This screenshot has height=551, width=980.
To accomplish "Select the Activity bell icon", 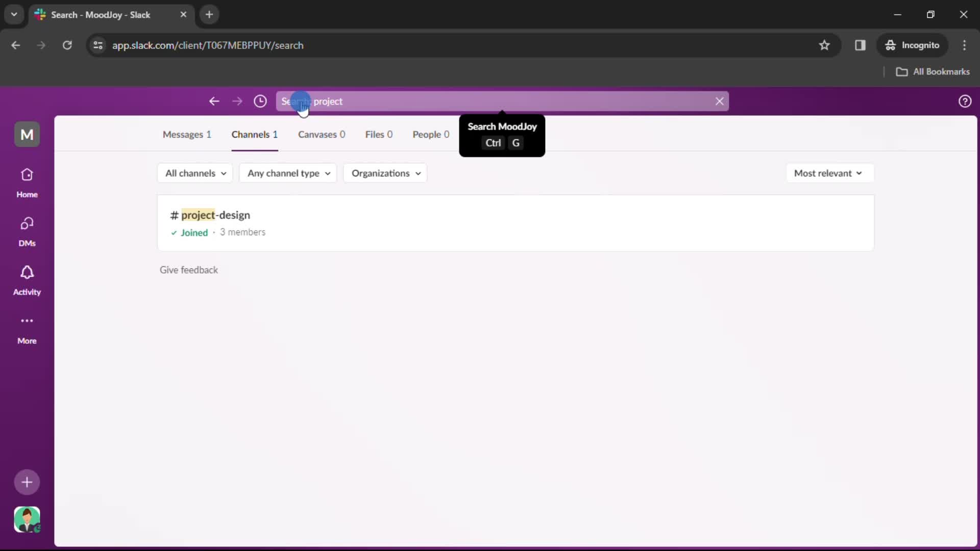I will tap(27, 272).
